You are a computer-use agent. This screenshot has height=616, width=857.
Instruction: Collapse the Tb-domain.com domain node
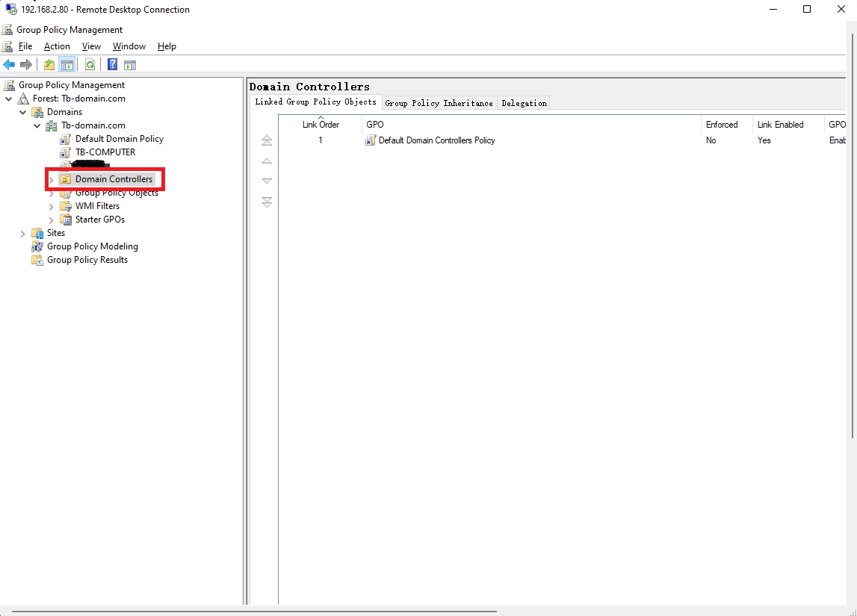[37, 125]
